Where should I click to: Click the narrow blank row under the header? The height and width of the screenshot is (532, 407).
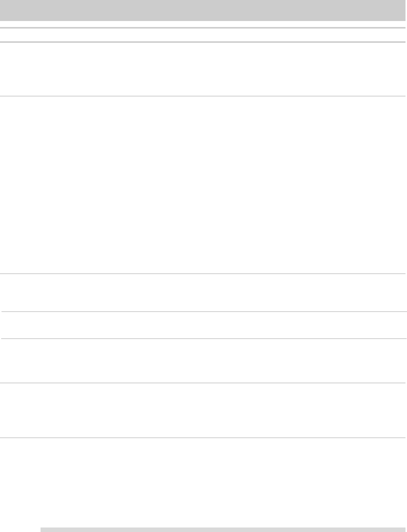pos(203,35)
